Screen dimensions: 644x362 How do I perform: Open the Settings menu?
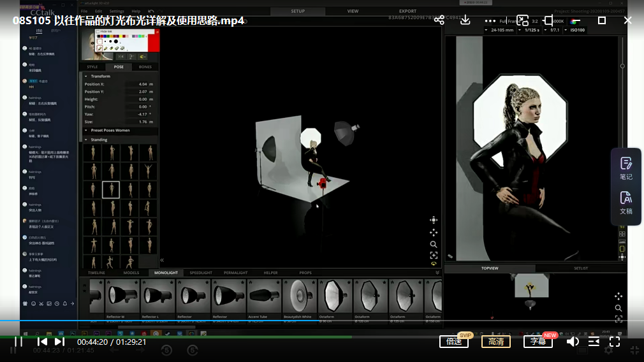(x=117, y=11)
